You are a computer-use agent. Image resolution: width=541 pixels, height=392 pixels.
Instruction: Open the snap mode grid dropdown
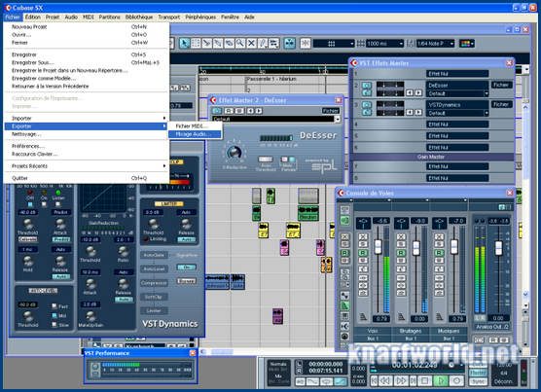pyautogui.click(x=334, y=44)
